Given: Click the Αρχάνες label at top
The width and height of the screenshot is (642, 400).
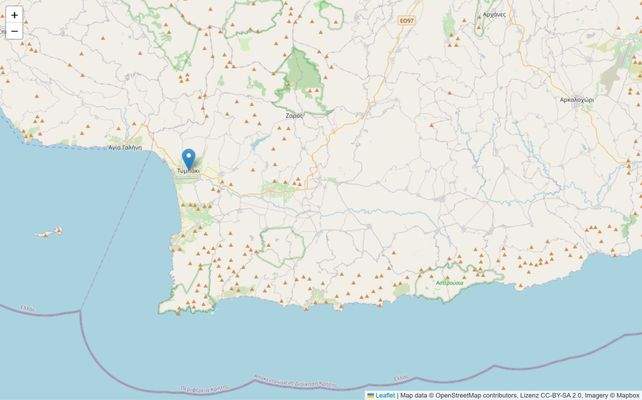Looking at the screenshot, I should click(x=494, y=14).
